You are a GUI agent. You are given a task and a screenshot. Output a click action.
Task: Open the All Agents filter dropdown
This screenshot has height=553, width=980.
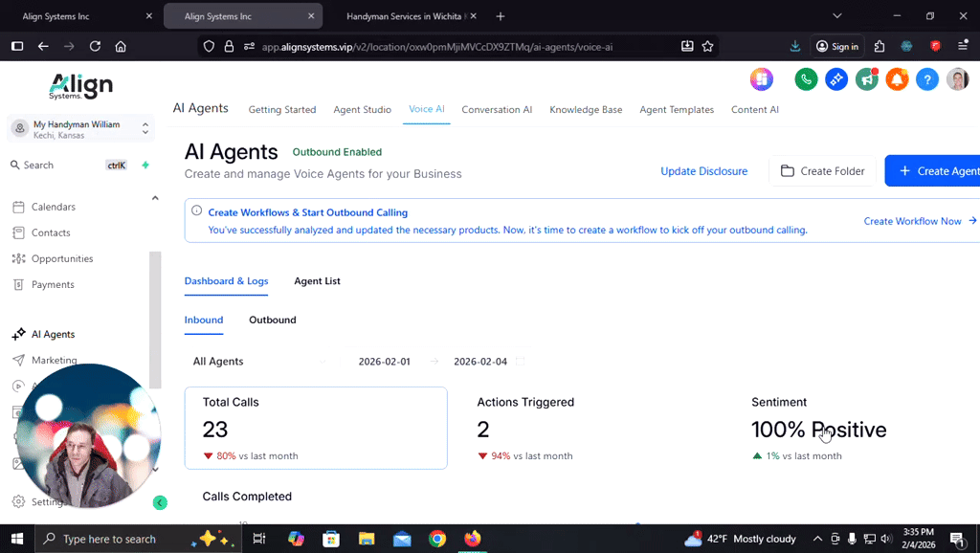[x=259, y=361]
